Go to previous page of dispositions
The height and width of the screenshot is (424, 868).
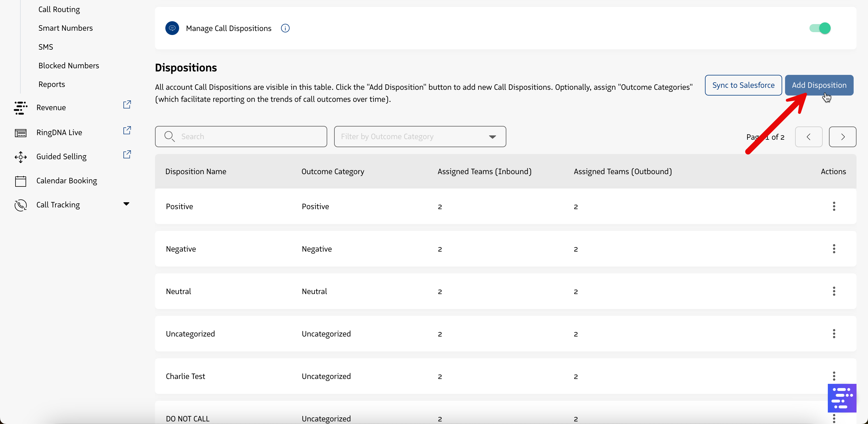[x=808, y=137]
